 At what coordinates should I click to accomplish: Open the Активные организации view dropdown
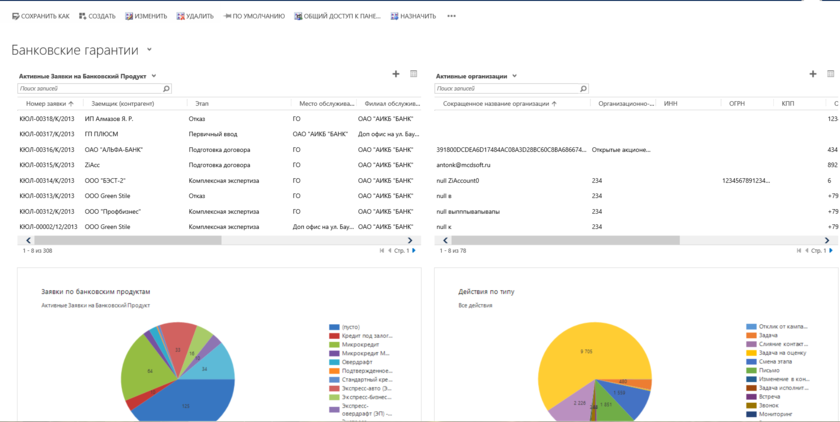pyautogui.click(x=515, y=76)
